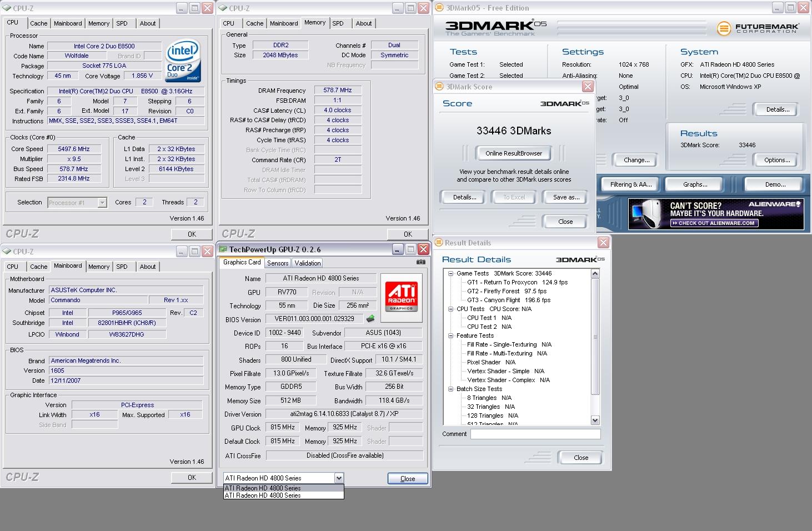This screenshot has width=812, height=531.
Task: Click the Core Speed value 5497.6 MHz
Action: point(74,149)
